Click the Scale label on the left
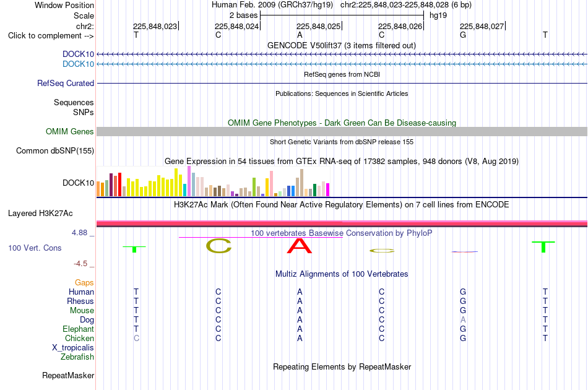 point(84,15)
